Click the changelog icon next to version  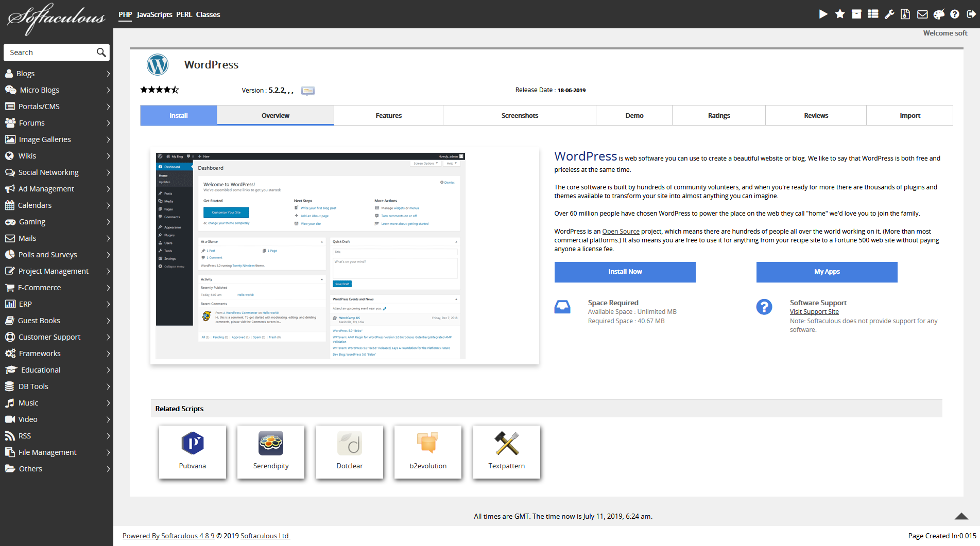click(307, 91)
